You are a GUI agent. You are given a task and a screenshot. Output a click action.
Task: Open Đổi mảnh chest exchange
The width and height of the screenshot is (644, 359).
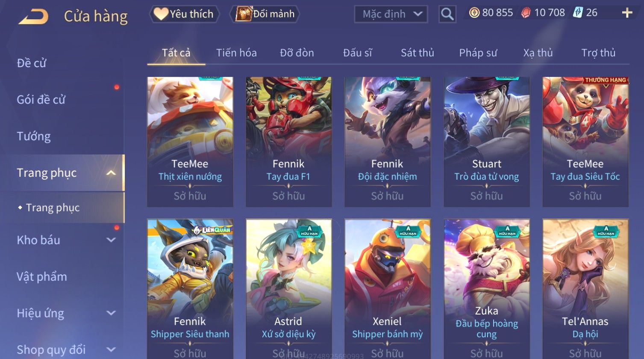(x=265, y=14)
